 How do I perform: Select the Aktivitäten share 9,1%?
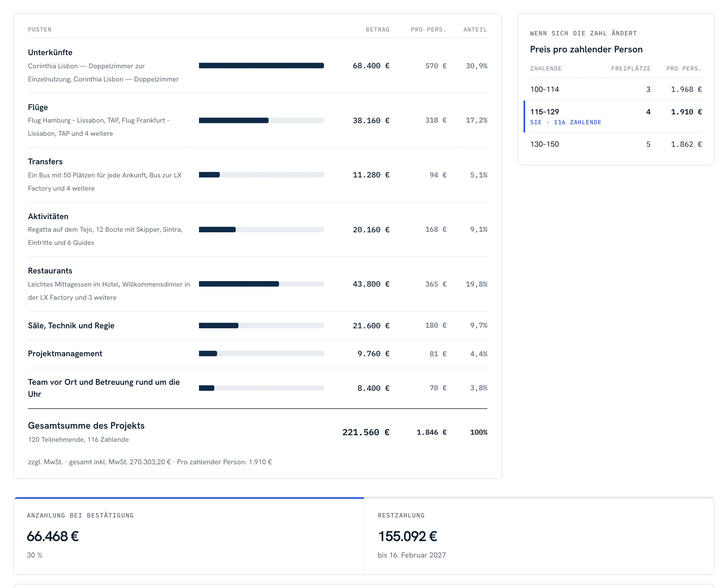click(x=478, y=229)
